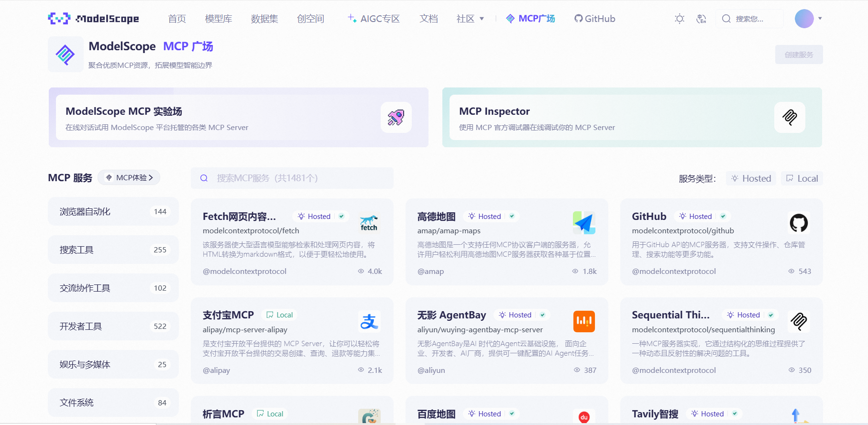
Task: Select 娱乐与多媒体 category
Action: pyautogui.click(x=113, y=364)
